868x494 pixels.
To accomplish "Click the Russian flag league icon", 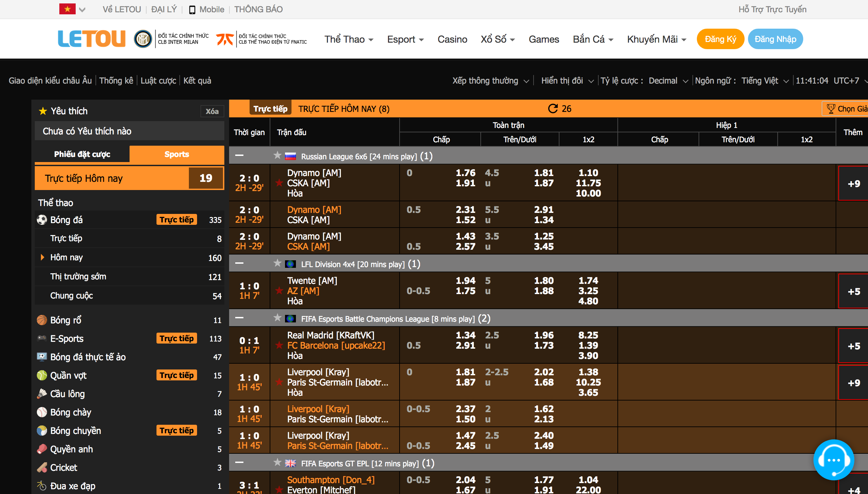I will [290, 157].
